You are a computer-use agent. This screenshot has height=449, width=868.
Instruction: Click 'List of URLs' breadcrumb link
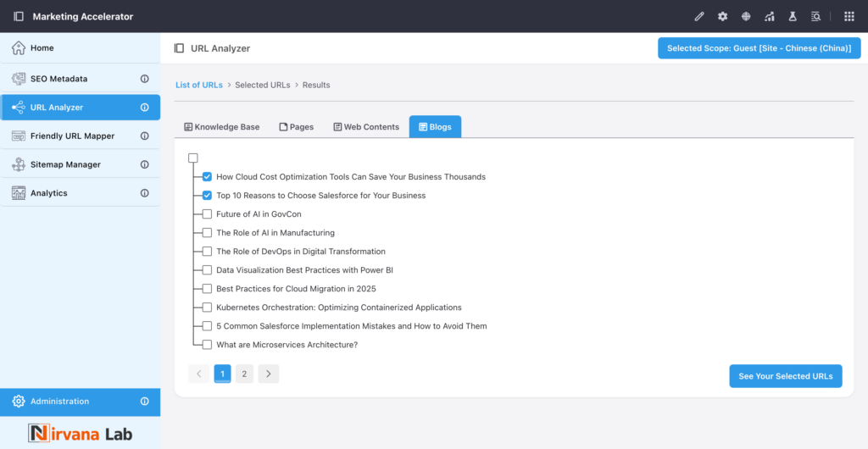point(199,85)
